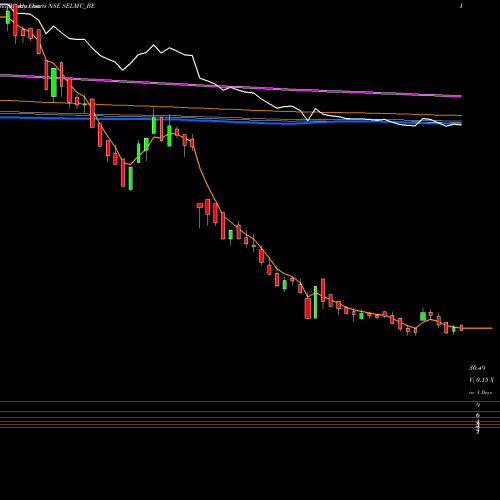This screenshot has height=500, width=500.
Task: Click the 1 Days interval label
Action: [481, 393]
